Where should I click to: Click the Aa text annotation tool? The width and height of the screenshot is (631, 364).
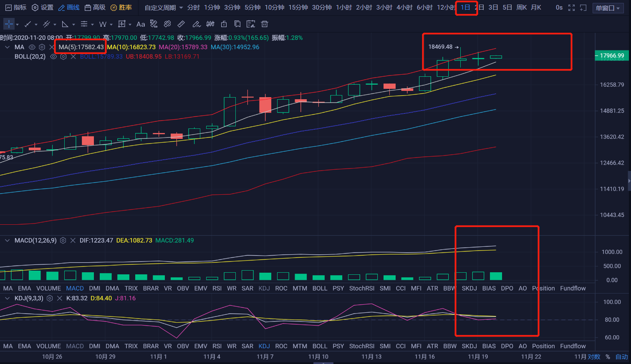tap(141, 24)
